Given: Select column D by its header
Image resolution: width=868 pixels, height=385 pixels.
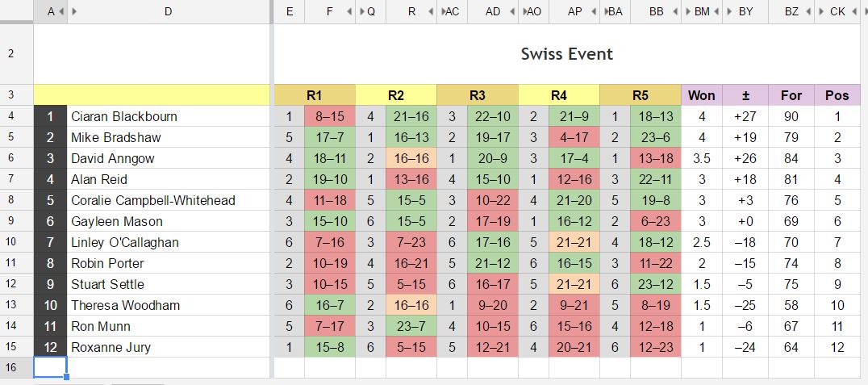Looking at the screenshot, I should point(168,12).
